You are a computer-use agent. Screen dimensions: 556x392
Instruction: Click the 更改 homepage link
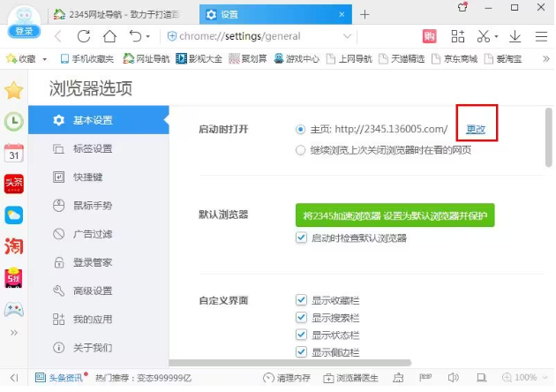point(476,129)
